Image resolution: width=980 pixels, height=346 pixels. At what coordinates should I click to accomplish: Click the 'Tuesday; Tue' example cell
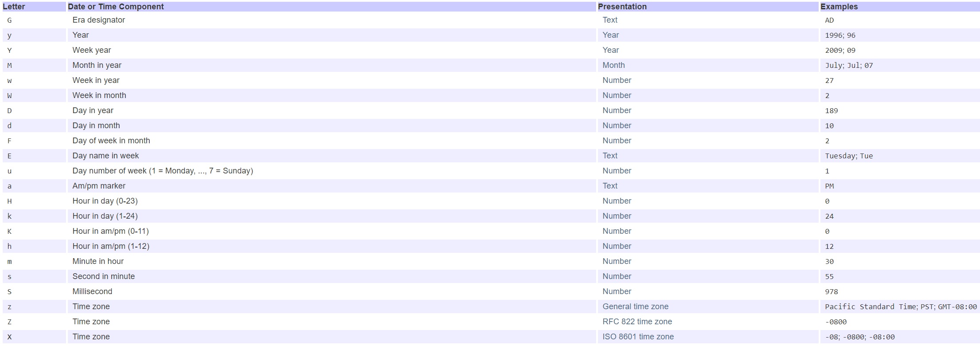pyautogui.click(x=849, y=156)
